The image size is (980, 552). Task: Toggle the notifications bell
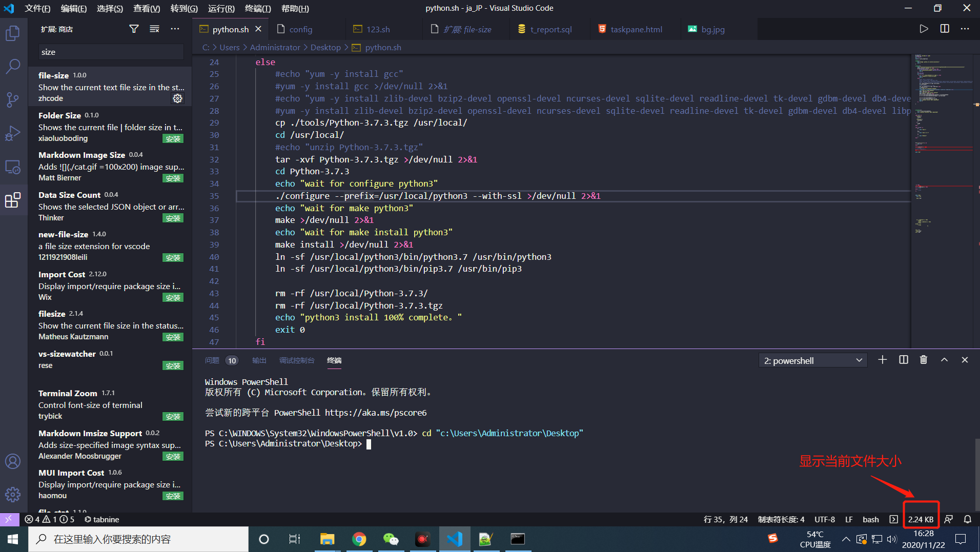pyautogui.click(x=968, y=519)
